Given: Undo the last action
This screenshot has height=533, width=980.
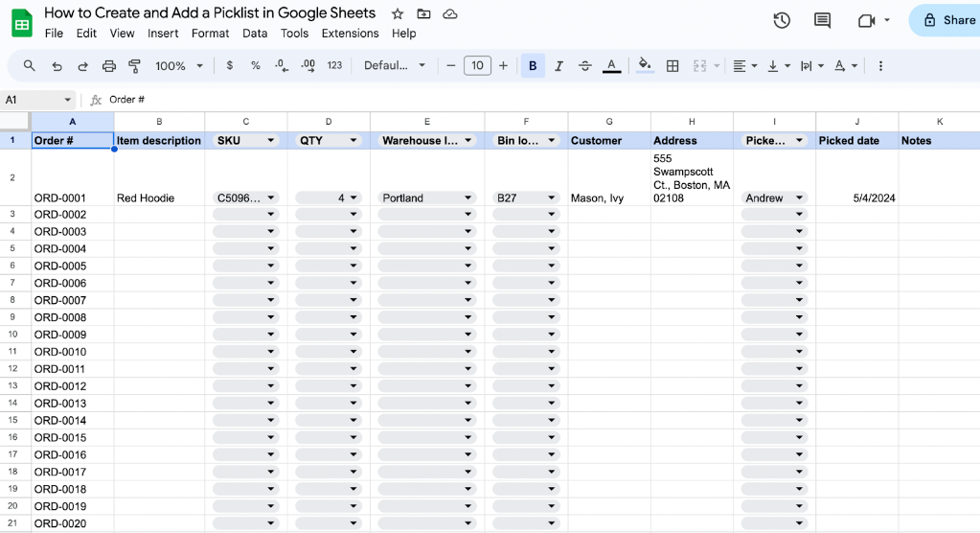Looking at the screenshot, I should 57,66.
